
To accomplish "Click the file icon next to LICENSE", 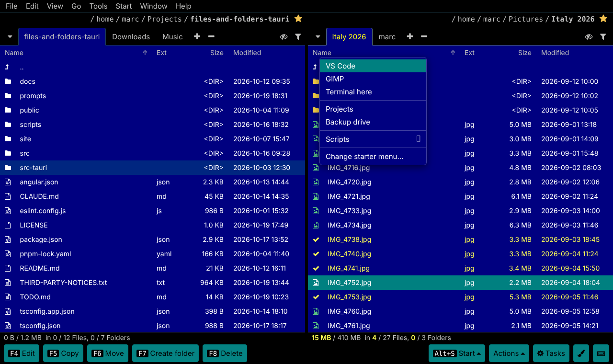I will (8, 225).
